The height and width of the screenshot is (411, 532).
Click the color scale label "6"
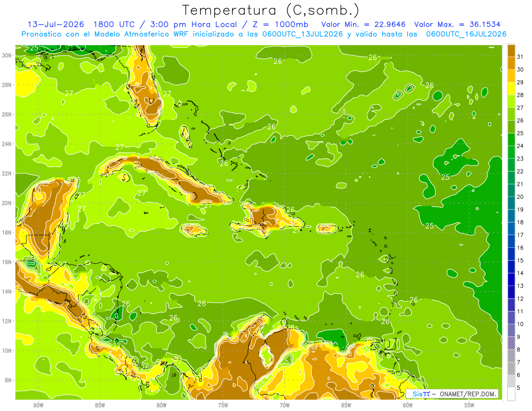(x=519, y=375)
